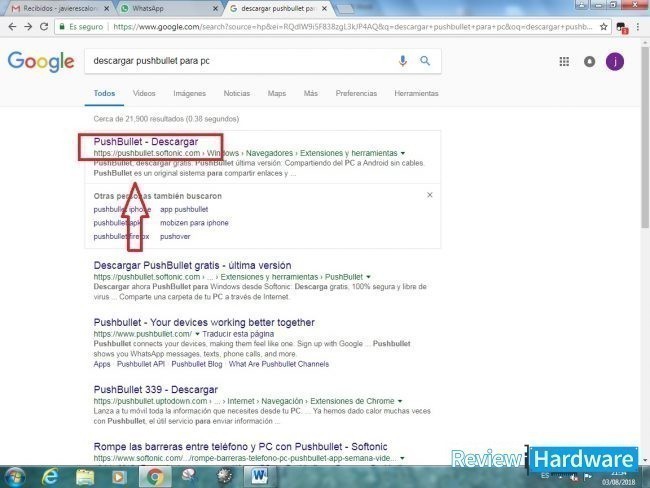Image resolution: width=650 pixels, height=488 pixels.
Task: Select the Videos search filter
Action: 144,93
